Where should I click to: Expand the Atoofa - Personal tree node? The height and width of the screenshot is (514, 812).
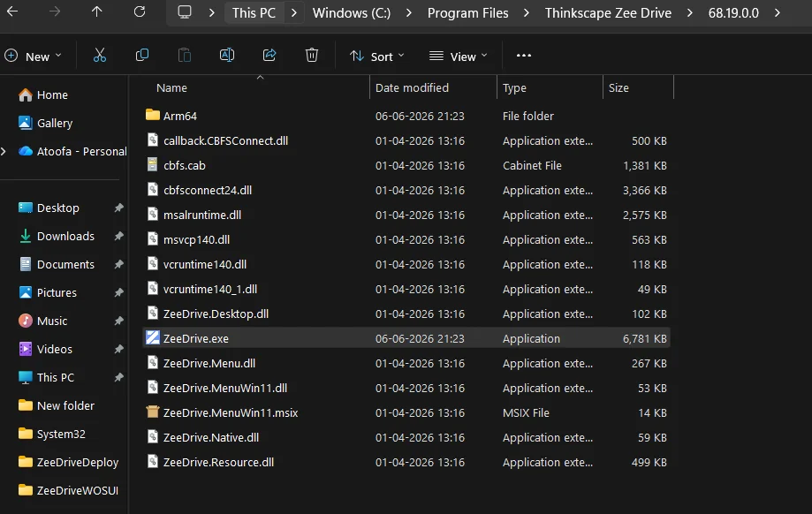coord(4,151)
